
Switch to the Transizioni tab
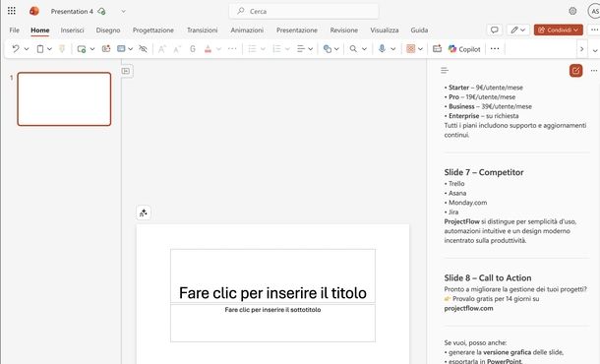pos(202,30)
